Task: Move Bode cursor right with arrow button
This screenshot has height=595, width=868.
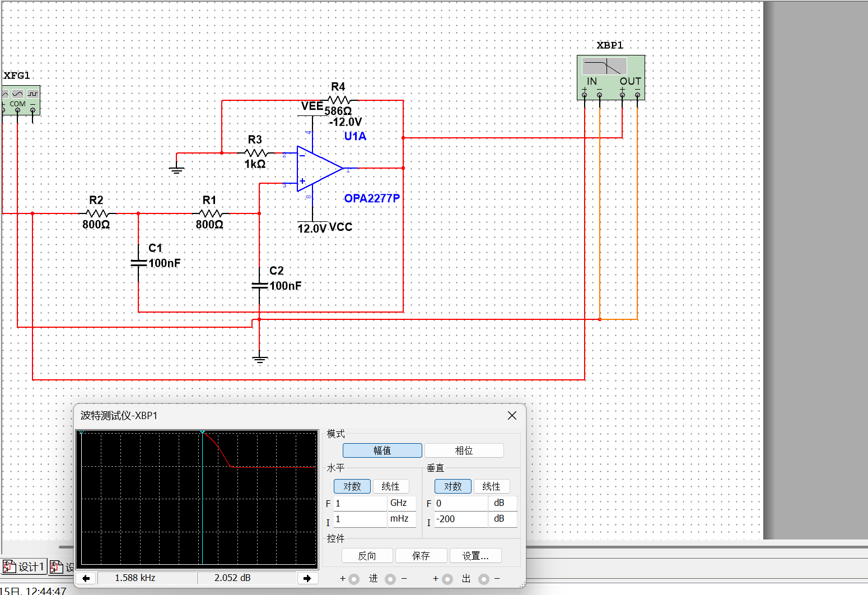Action: [x=307, y=578]
